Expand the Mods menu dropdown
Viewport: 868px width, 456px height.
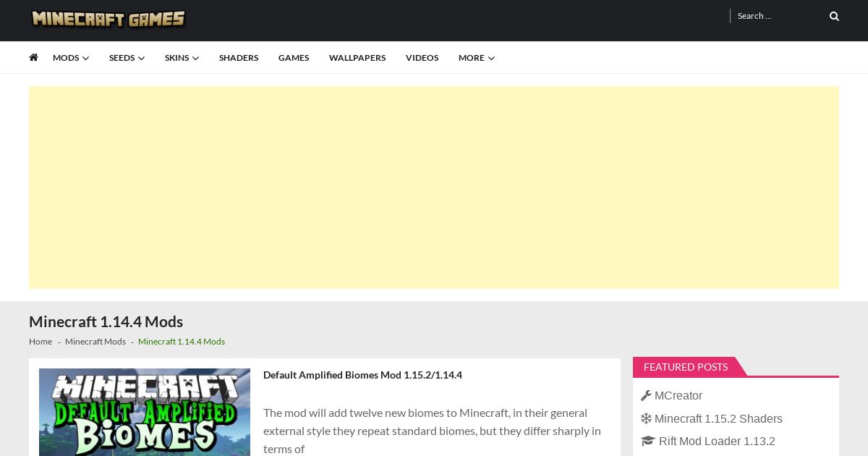pos(71,58)
